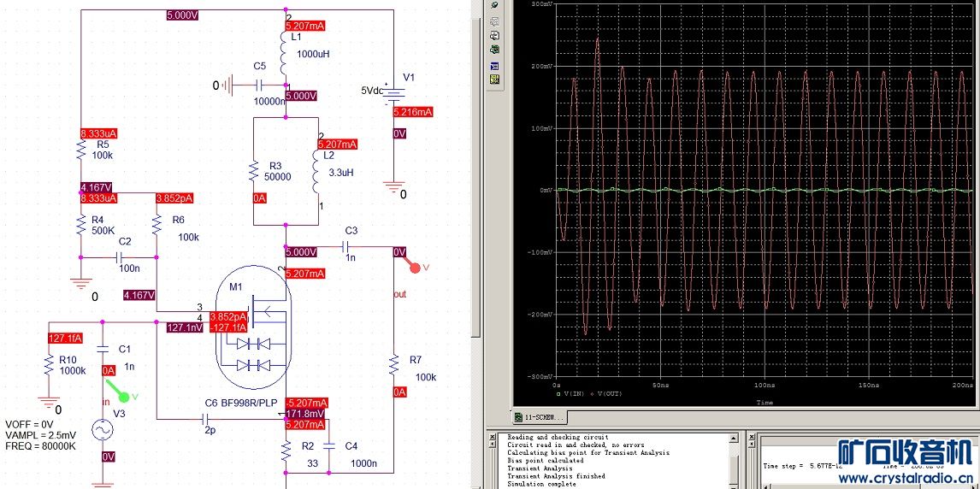Click the yellow-green bottom icon in probe side toolbar
The height and width of the screenshot is (489, 980).
(494, 80)
